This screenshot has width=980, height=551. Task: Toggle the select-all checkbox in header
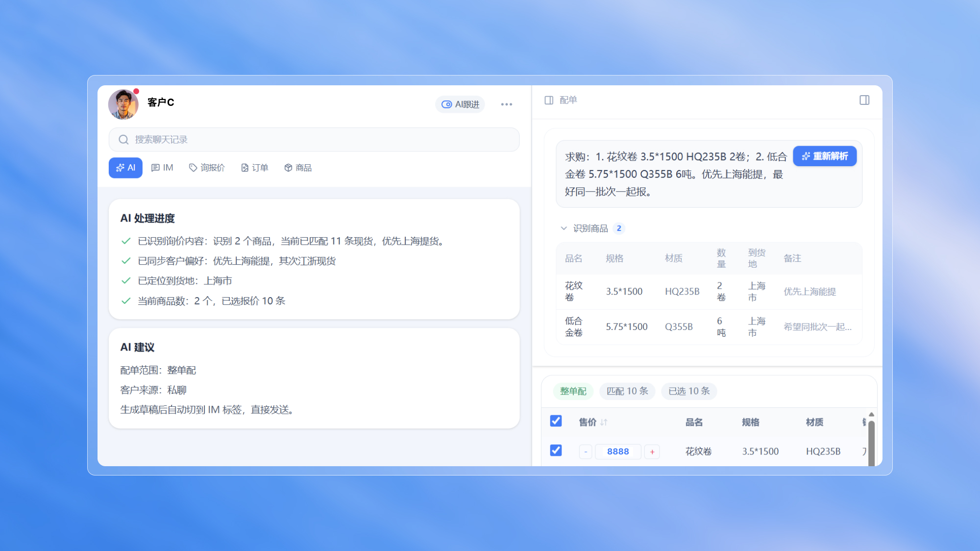556,421
